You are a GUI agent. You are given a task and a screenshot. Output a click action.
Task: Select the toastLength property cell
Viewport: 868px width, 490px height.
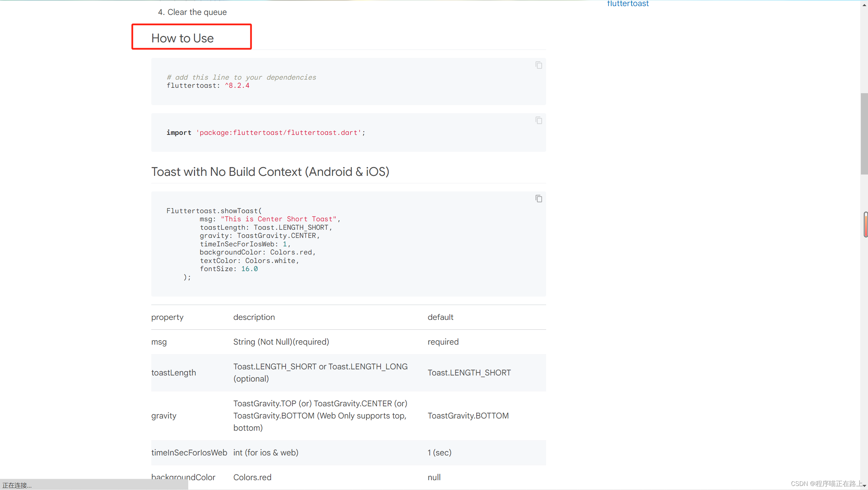[x=174, y=373]
